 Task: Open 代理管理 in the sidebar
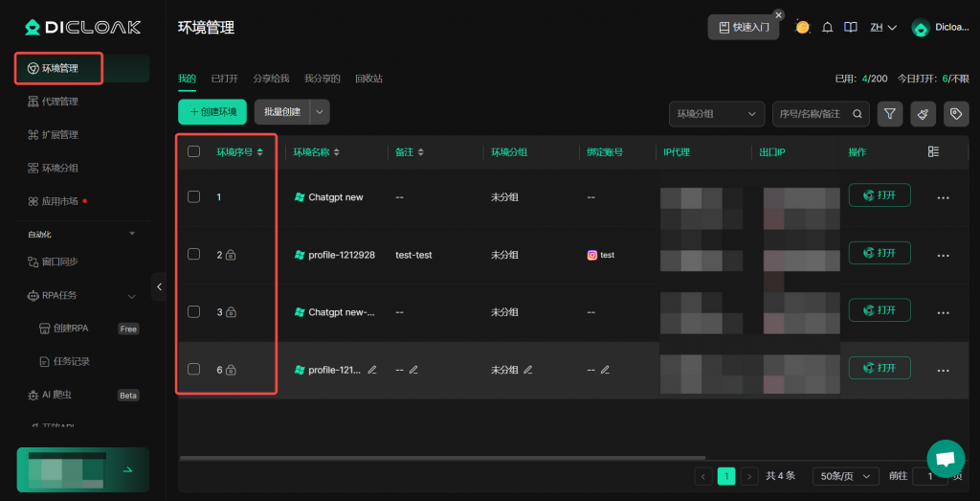coord(59,102)
